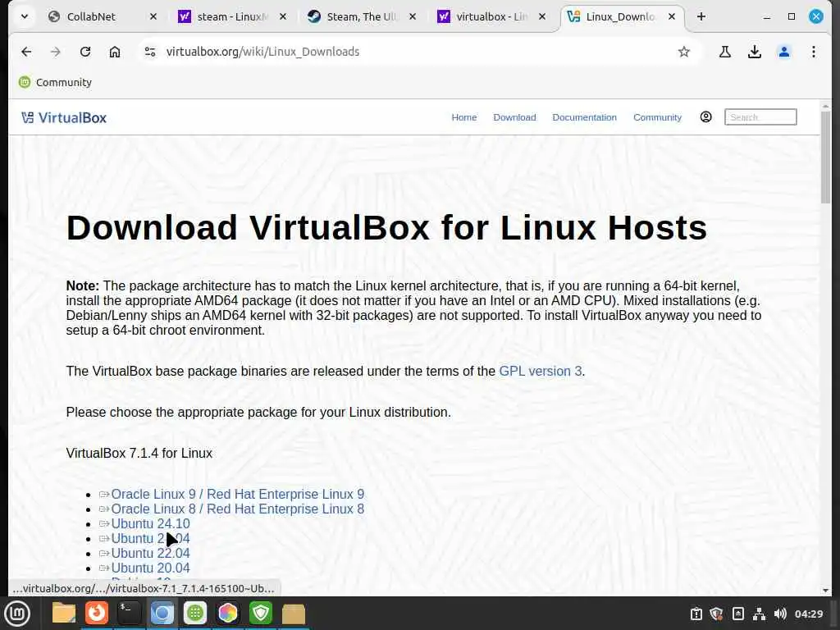
Task: Open Chrome Labs flask icon
Action: (725, 52)
